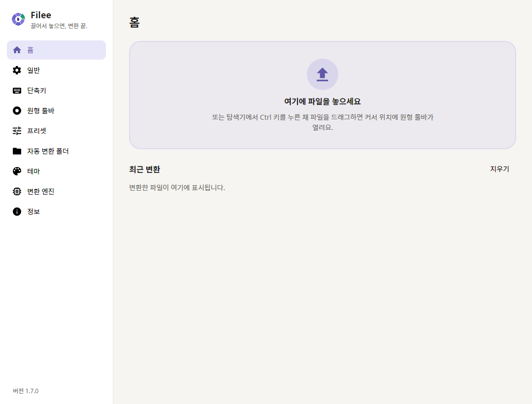Click the upload arrow icon
This screenshot has width=532, height=404.
tap(322, 74)
